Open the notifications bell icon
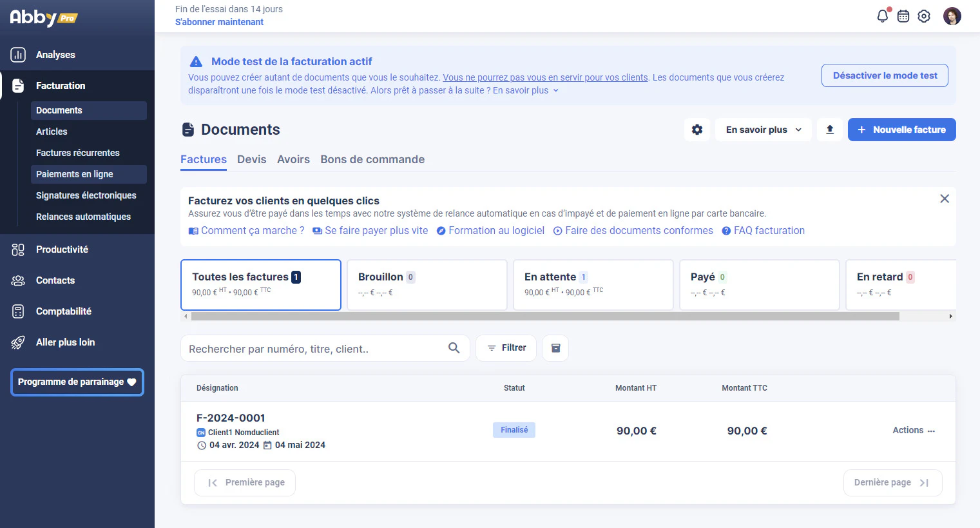 point(883,16)
